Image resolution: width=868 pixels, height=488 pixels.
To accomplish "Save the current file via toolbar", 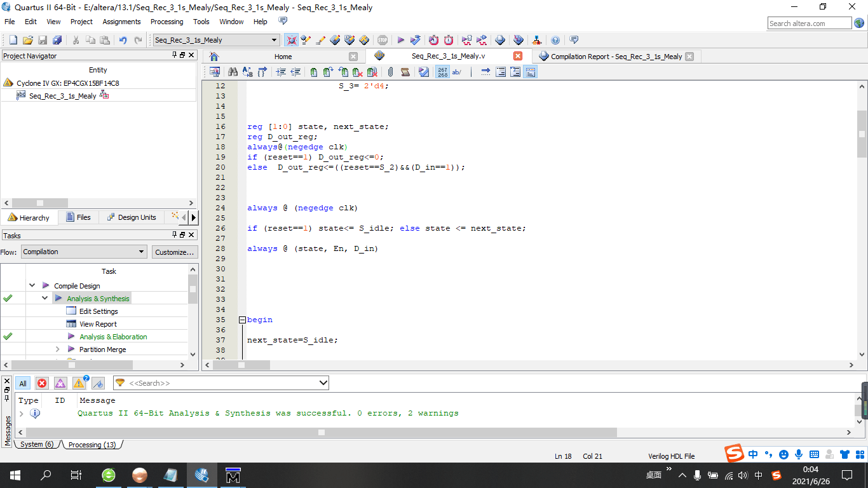I will (43, 40).
